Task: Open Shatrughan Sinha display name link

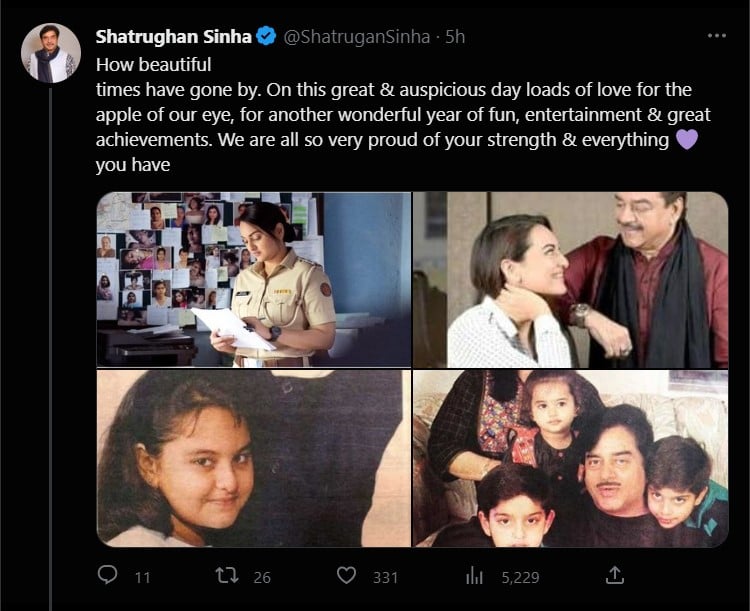Action: (x=173, y=37)
